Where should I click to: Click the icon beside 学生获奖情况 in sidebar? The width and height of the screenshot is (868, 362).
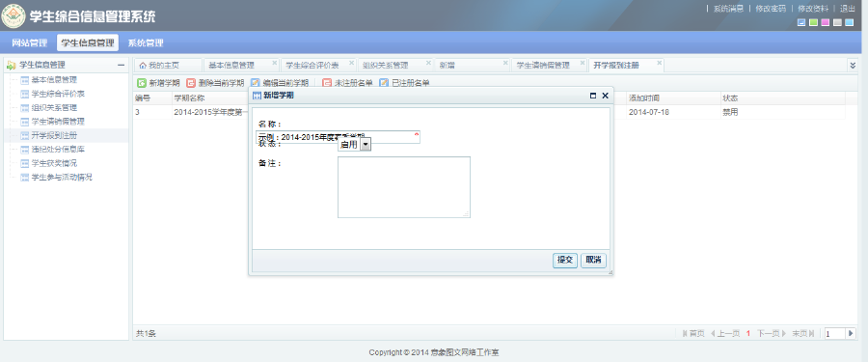[24, 163]
